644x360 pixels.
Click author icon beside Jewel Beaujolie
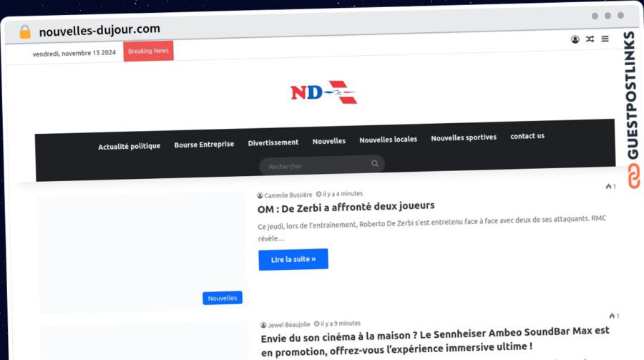click(x=263, y=325)
